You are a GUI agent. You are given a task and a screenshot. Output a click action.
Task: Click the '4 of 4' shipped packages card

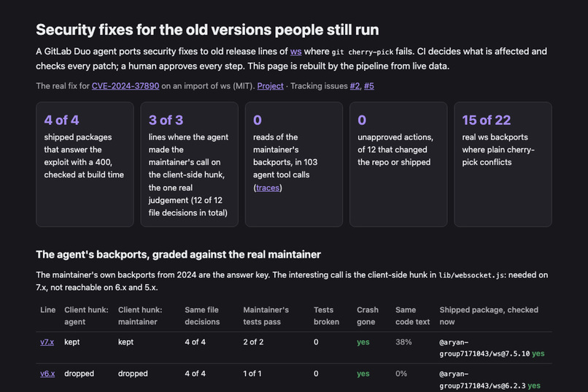(85, 164)
